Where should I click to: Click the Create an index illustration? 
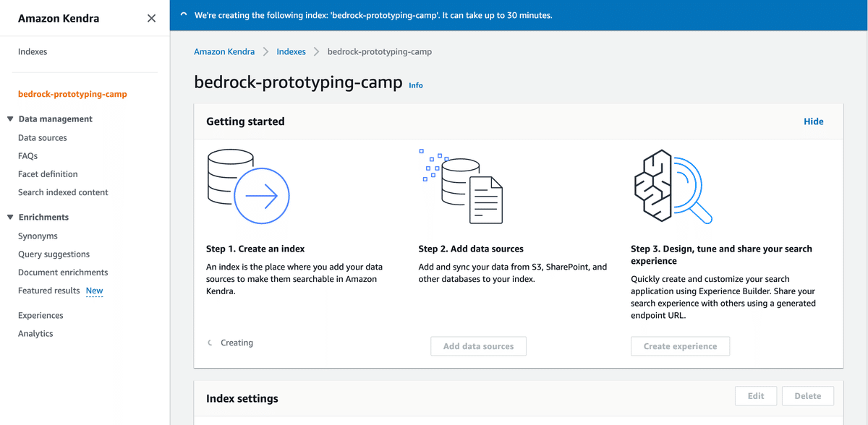247,186
